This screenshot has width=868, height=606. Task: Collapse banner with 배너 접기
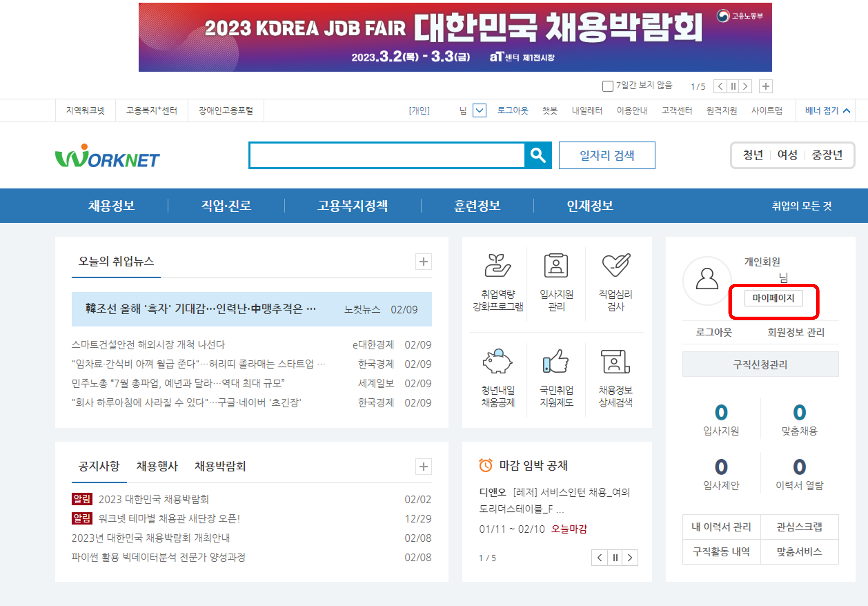(x=827, y=110)
